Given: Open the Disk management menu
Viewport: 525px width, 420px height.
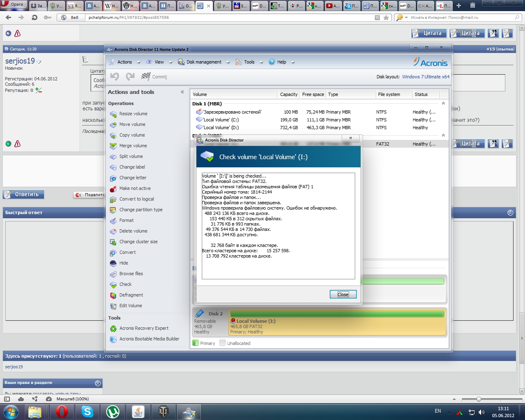Looking at the screenshot, I should pos(203,62).
